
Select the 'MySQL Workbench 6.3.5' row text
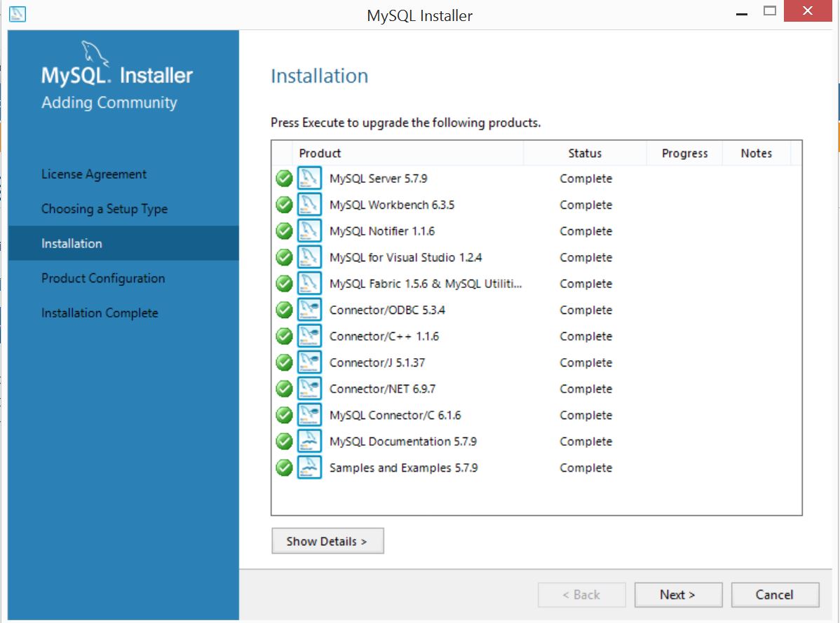coord(392,205)
